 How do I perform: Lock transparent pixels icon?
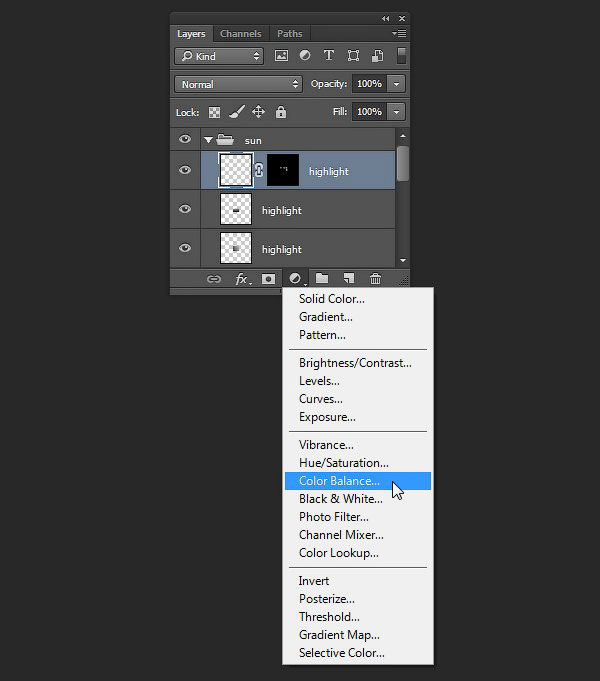pyautogui.click(x=214, y=112)
